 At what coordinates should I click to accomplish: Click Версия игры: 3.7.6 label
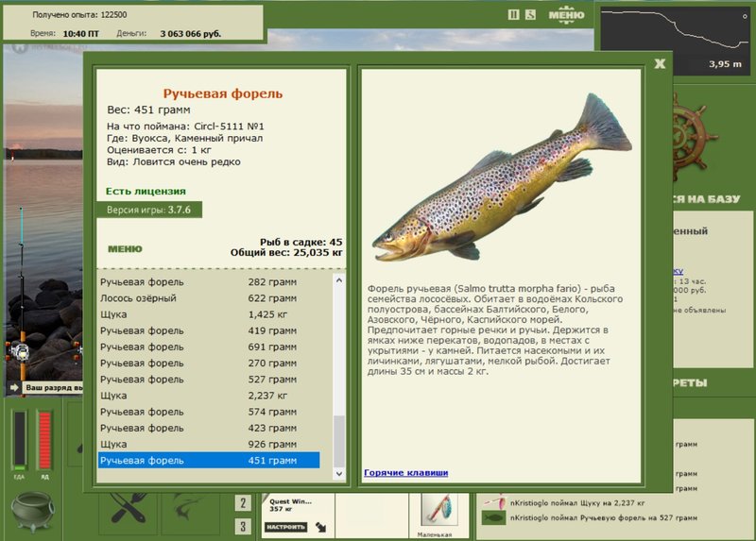(x=148, y=210)
